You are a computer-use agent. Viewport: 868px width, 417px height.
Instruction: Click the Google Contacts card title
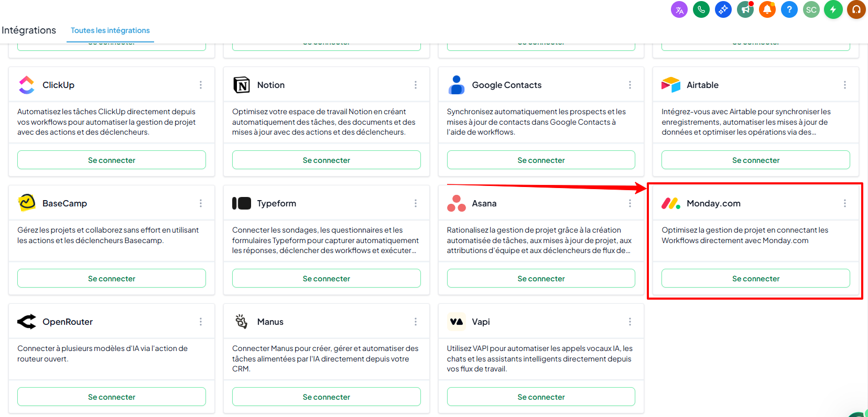(506, 85)
